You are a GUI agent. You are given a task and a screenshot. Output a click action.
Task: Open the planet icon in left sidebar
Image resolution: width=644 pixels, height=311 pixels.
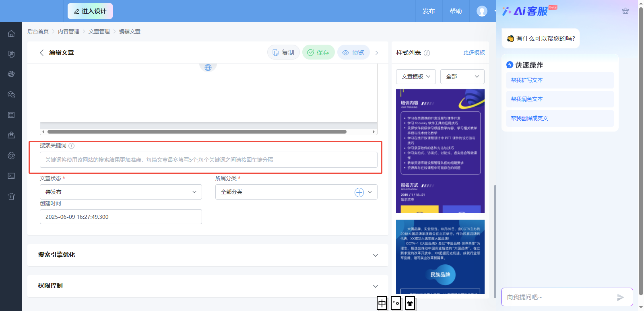[x=11, y=74]
